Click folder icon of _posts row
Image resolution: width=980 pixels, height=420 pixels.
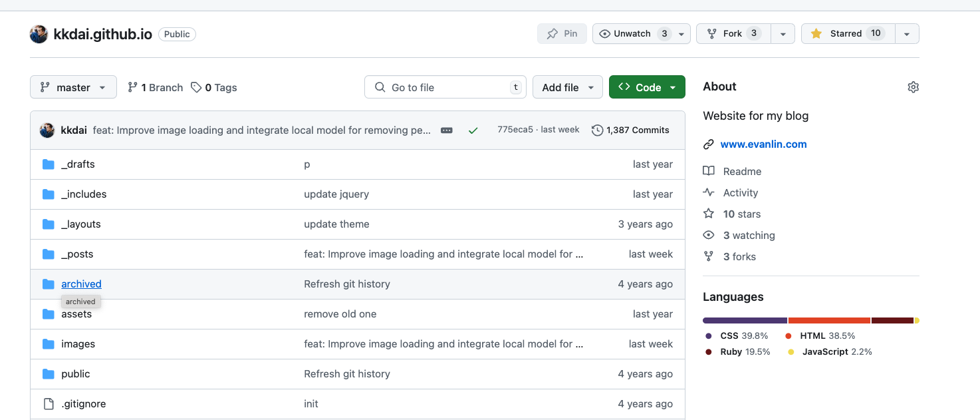pyautogui.click(x=49, y=254)
